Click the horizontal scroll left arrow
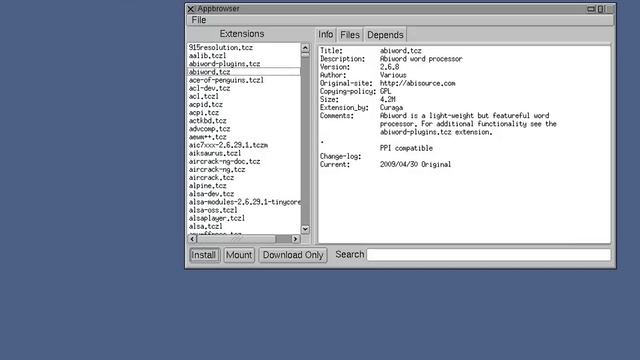The width and height of the screenshot is (640, 360). pos(193,239)
